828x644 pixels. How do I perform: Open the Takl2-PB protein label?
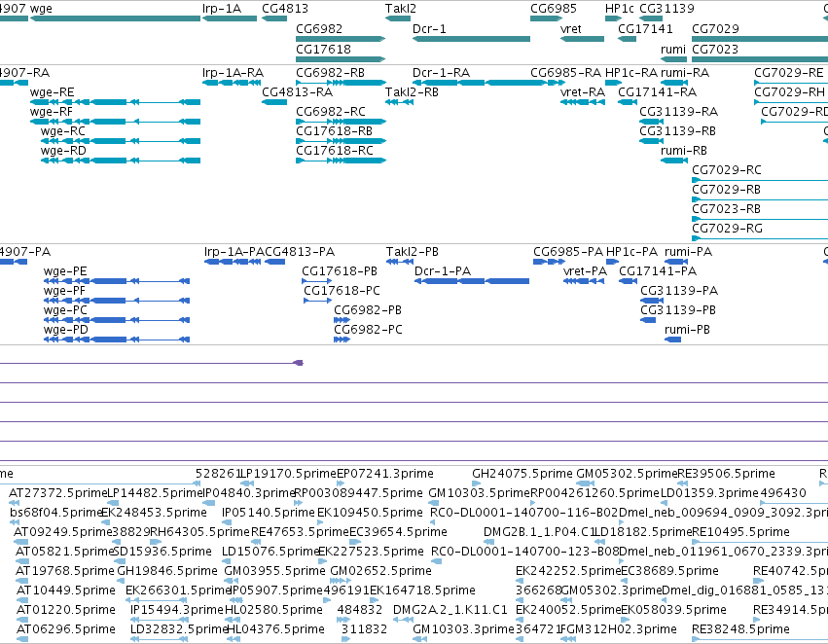click(412, 252)
